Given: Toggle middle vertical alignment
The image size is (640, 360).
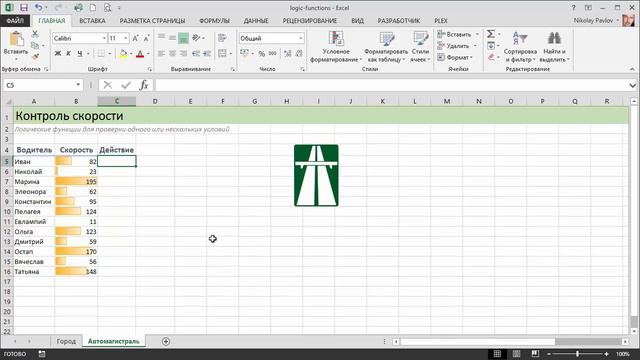Looking at the screenshot, I should [173, 38].
